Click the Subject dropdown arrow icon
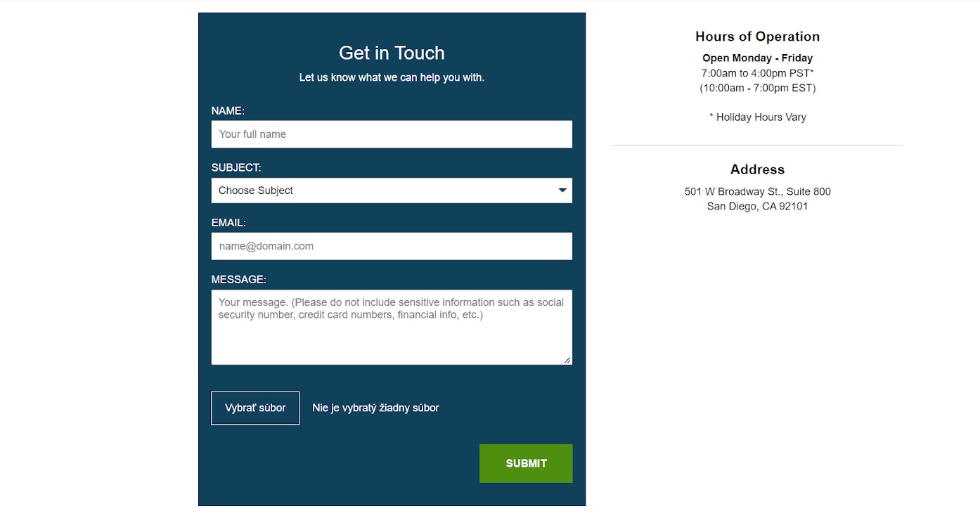Image resolution: width=980 pixels, height=523 pixels. click(562, 191)
